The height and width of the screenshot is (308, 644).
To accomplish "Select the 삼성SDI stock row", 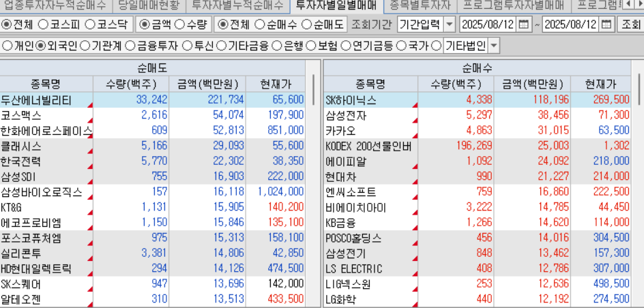I will pos(152,176).
